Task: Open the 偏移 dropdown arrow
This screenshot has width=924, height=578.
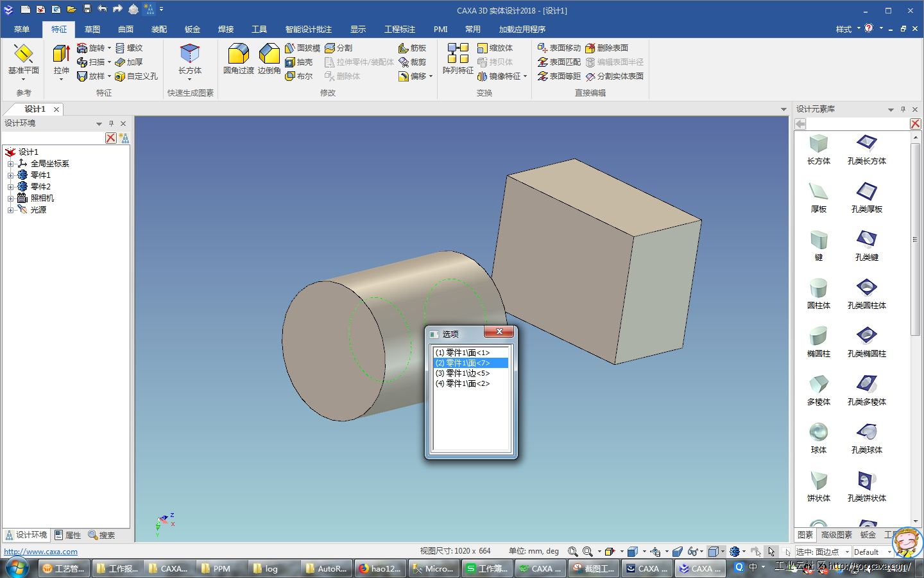Action: 431,76
